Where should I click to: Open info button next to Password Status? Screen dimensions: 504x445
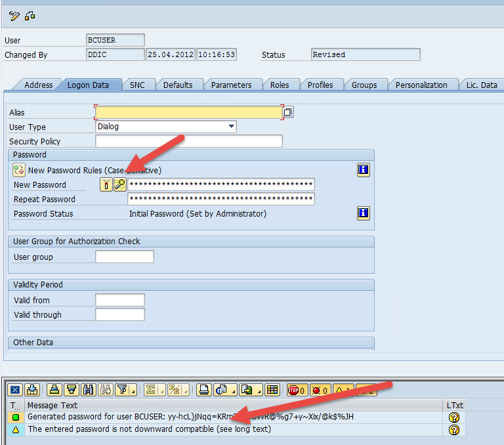click(x=364, y=213)
